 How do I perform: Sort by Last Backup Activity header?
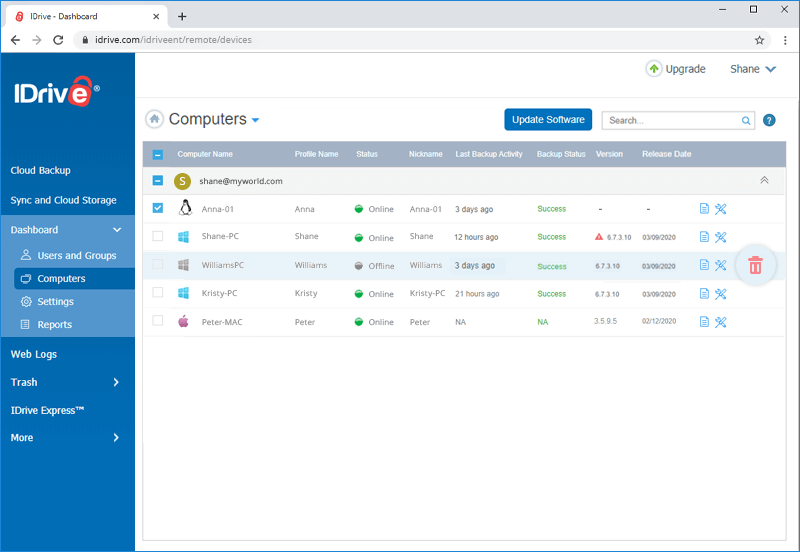(x=489, y=154)
